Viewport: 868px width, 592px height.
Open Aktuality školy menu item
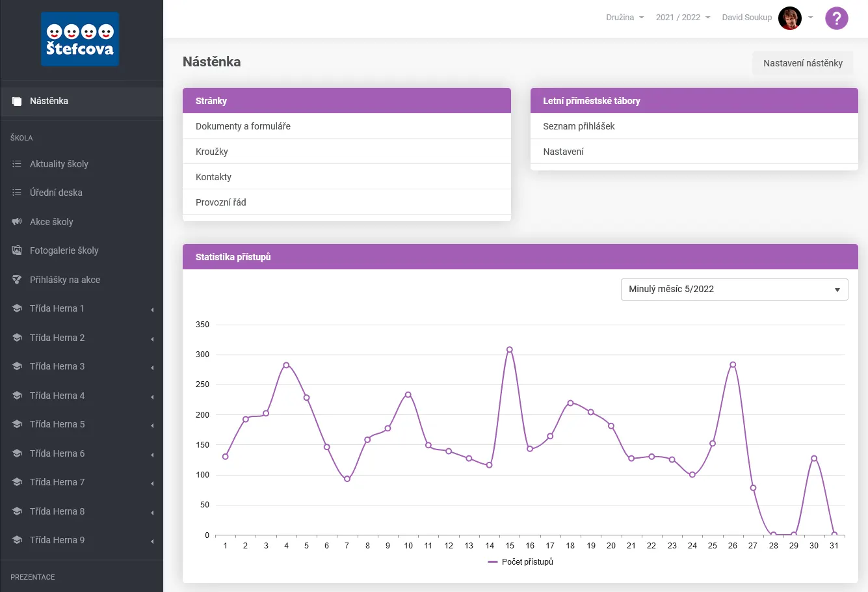[81, 164]
